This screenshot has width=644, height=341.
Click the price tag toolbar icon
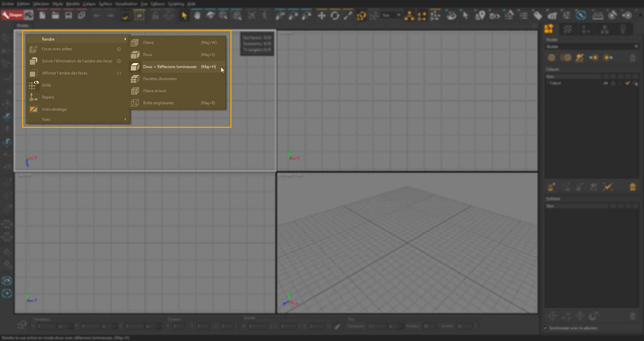click(538, 15)
